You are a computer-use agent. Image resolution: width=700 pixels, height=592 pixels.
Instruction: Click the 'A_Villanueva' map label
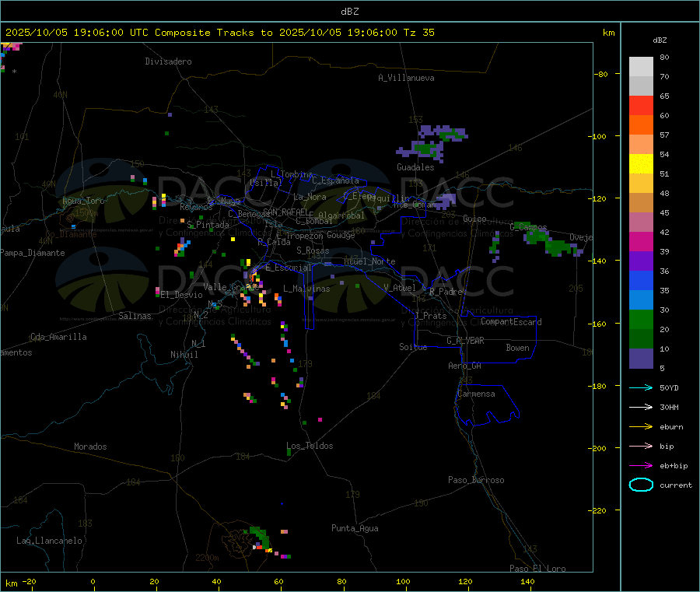pos(406,78)
